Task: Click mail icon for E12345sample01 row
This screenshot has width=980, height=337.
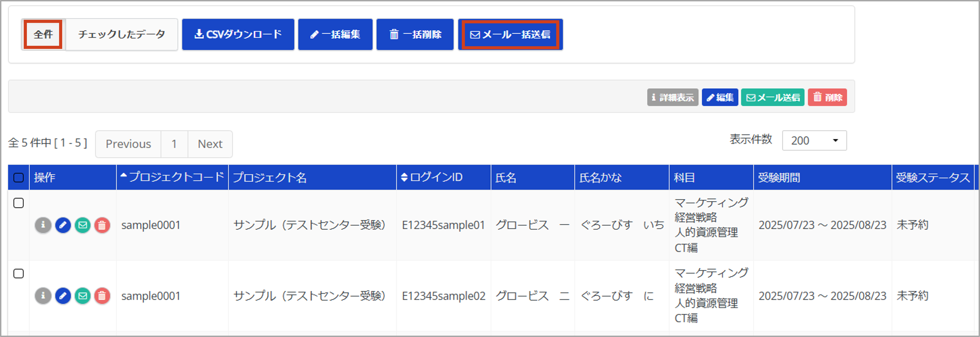Action: (83, 225)
